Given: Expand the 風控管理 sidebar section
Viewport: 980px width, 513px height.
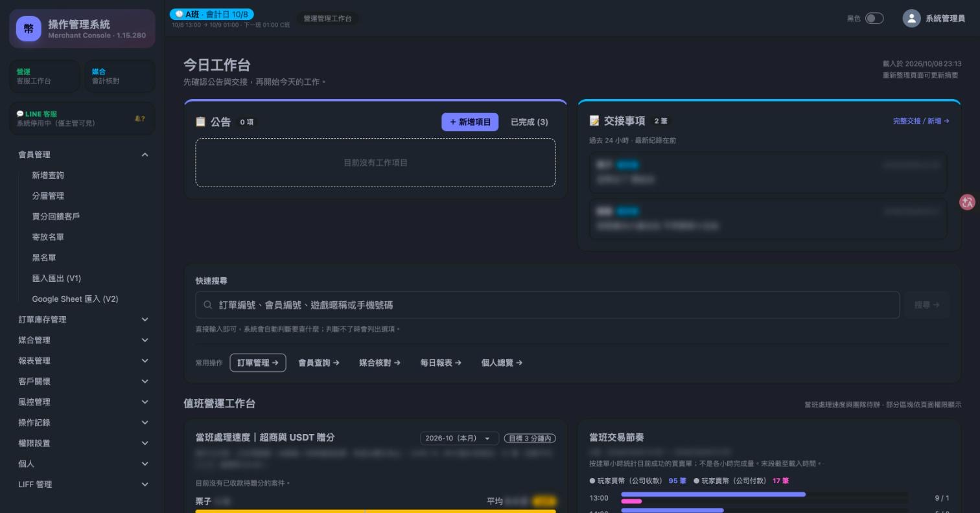Looking at the screenshot, I should [83, 402].
